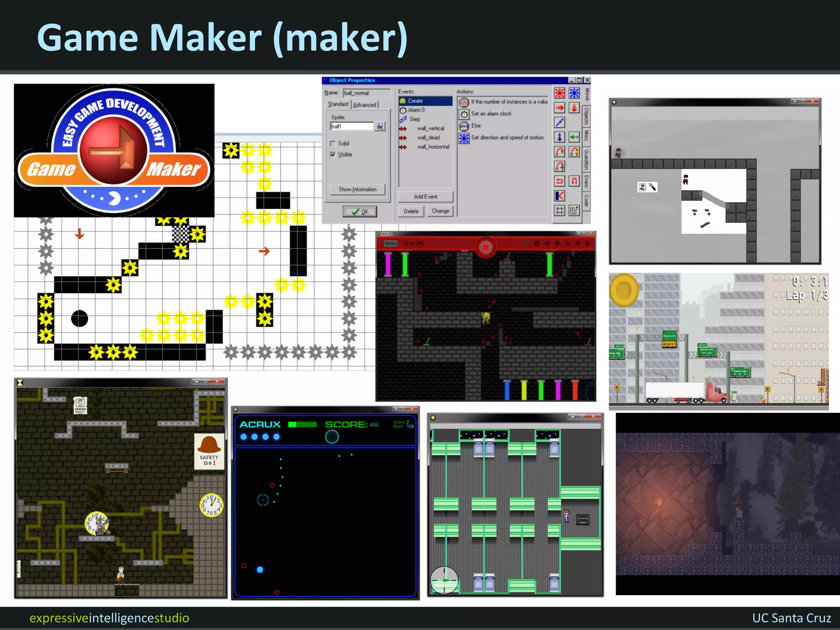Select the Jump to Random question-mark icon

coord(559,167)
